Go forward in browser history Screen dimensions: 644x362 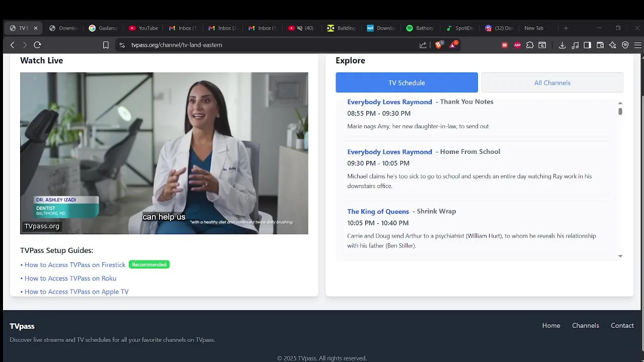[x=25, y=45]
